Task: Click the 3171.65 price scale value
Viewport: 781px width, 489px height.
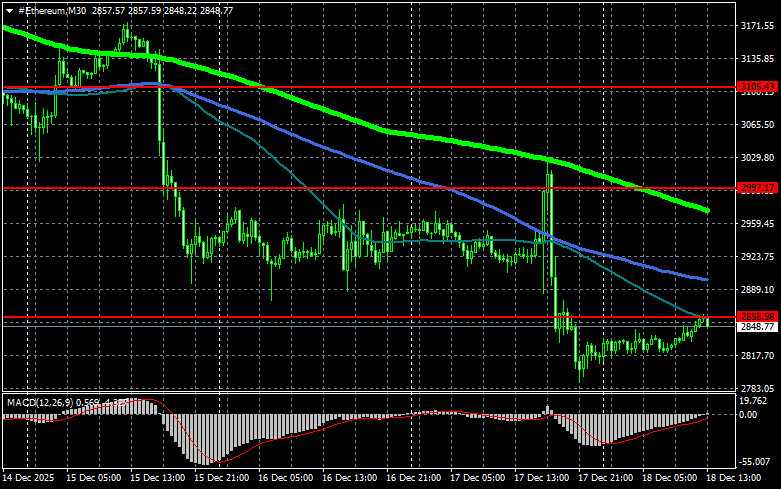Action: (x=757, y=25)
